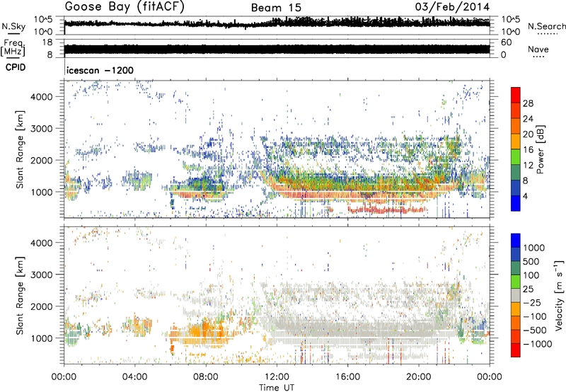Click the "-1000" label on Velocity colorbar
This screenshot has width=566, height=392.
click(538, 344)
